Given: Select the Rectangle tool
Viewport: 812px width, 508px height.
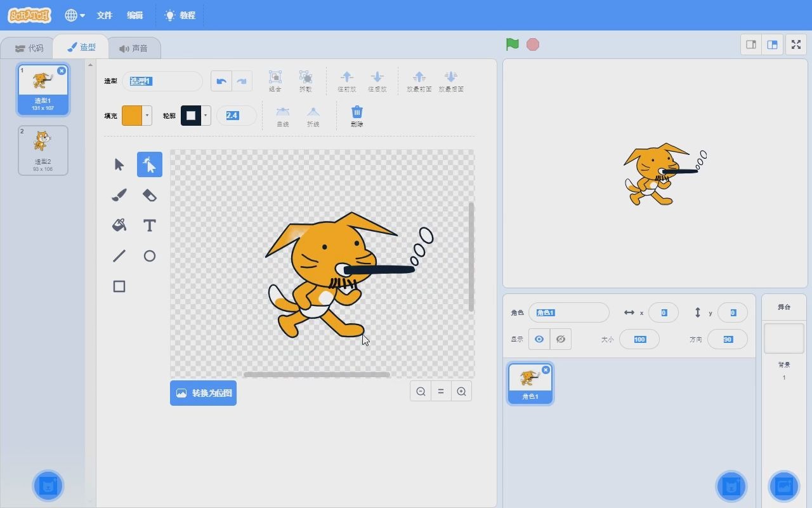Looking at the screenshot, I should tap(119, 286).
